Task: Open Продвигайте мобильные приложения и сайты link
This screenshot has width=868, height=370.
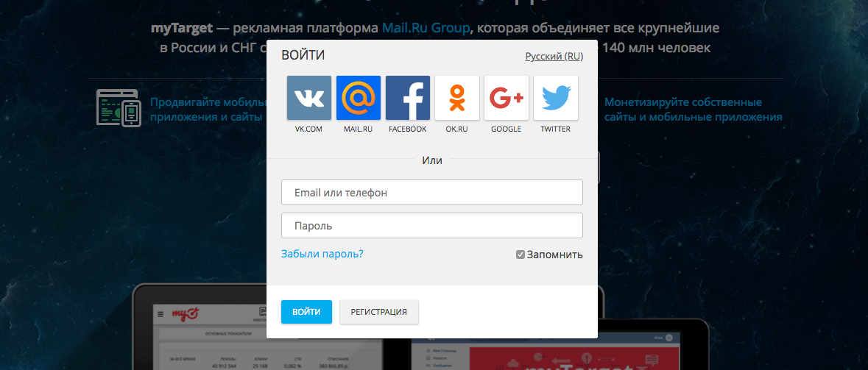Action: point(208,110)
